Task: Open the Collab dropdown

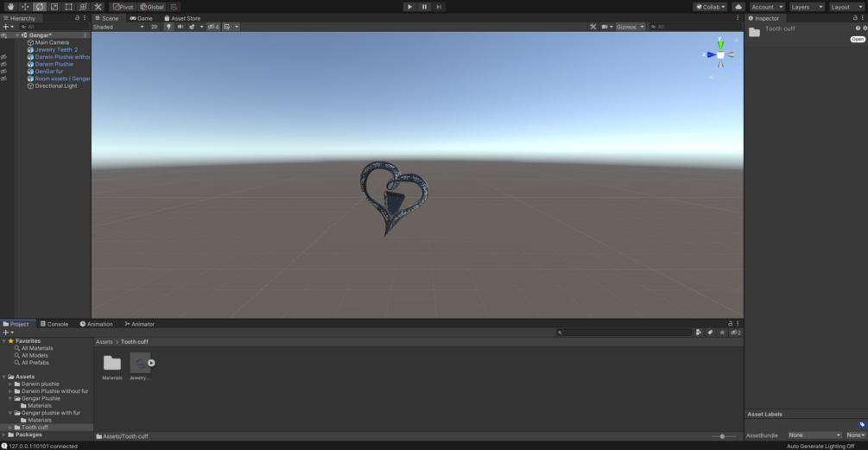Action: click(710, 7)
